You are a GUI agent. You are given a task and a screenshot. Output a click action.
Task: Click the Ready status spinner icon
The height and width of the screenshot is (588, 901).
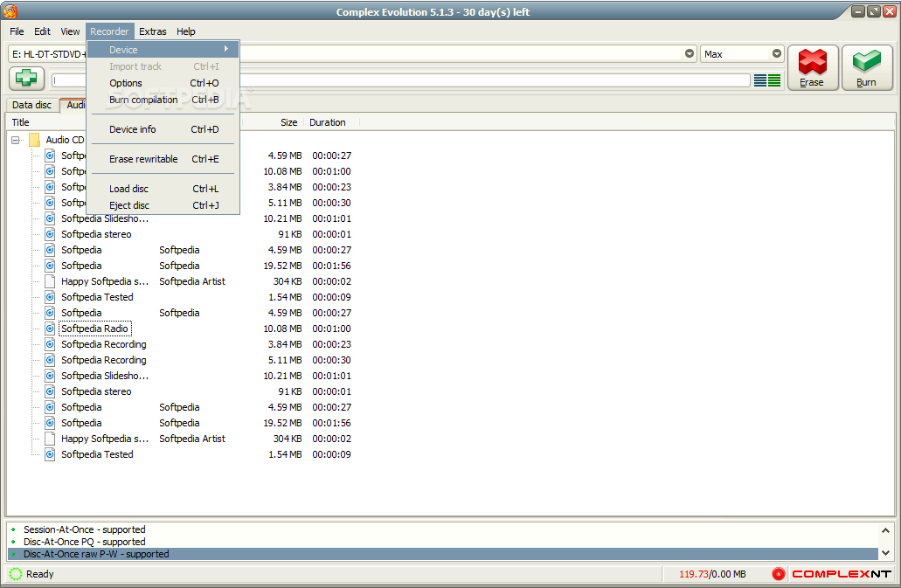point(16,574)
